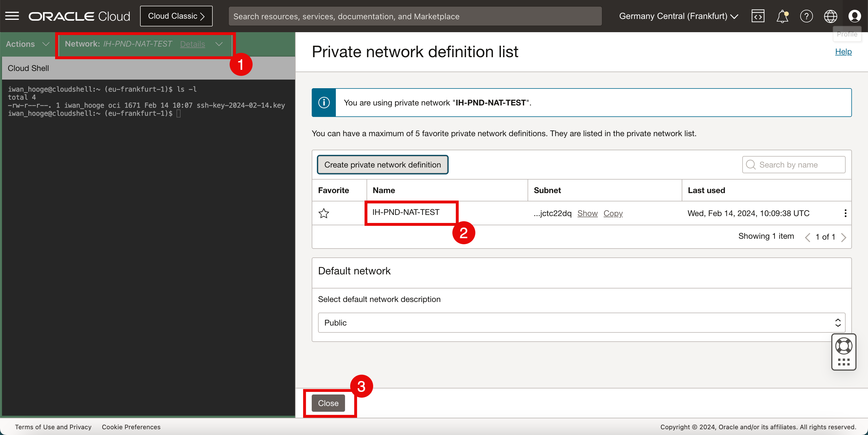Open the hamburger navigation menu

[x=12, y=16]
